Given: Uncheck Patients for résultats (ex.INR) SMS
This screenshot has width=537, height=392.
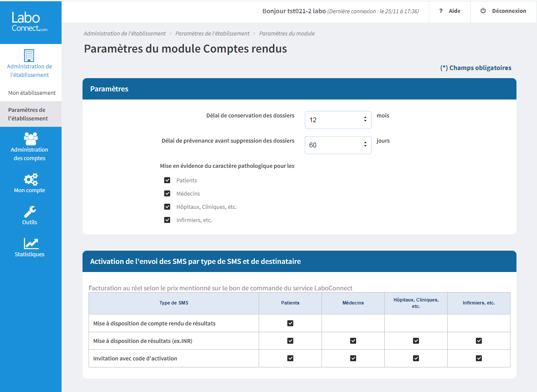Looking at the screenshot, I should click(290, 341).
